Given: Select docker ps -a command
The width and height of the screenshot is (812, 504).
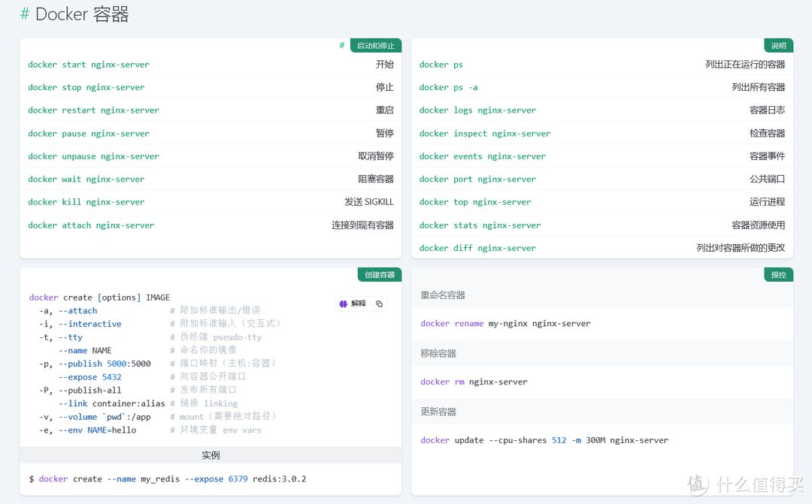Looking at the screenshot, I should (448, 87).
